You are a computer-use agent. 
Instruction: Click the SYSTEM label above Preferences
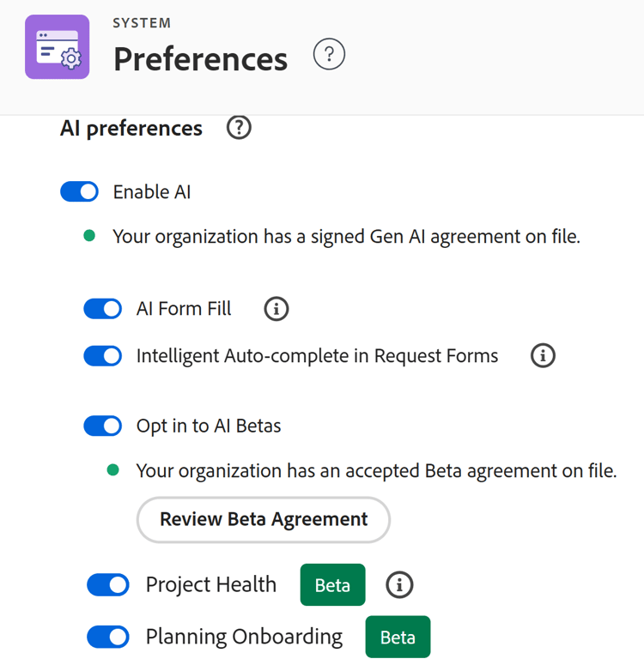142,23
